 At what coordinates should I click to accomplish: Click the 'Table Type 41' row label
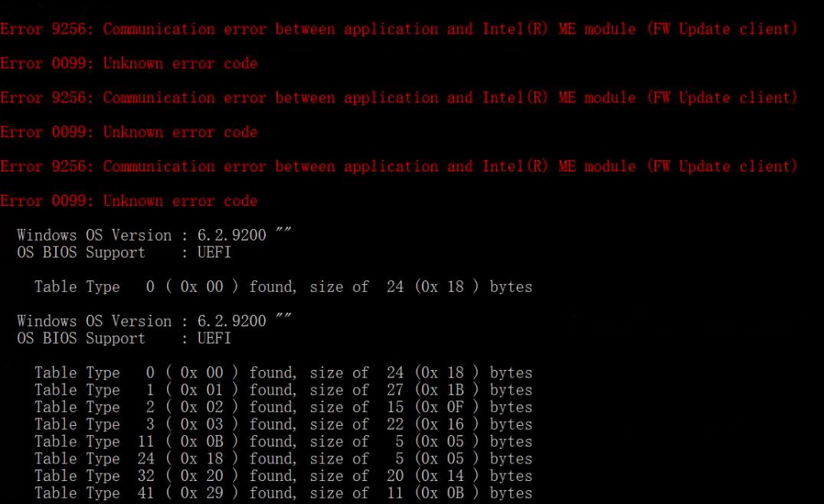coord(94,493)
